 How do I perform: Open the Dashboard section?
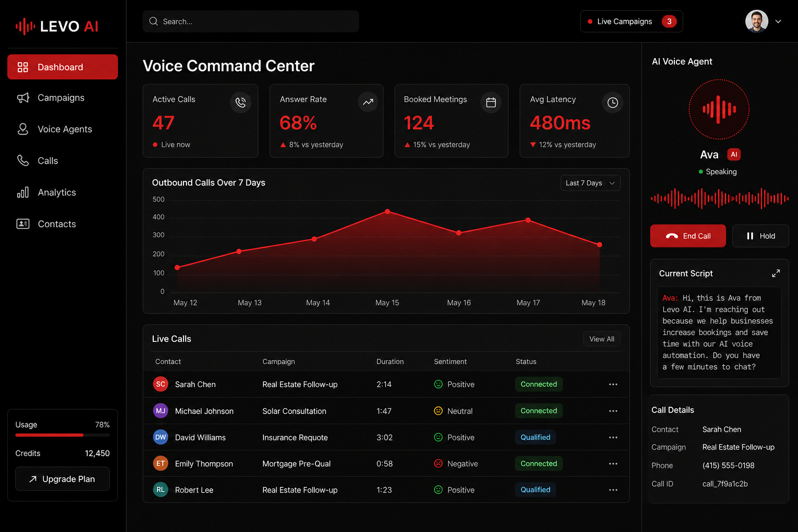click(62, 67)
